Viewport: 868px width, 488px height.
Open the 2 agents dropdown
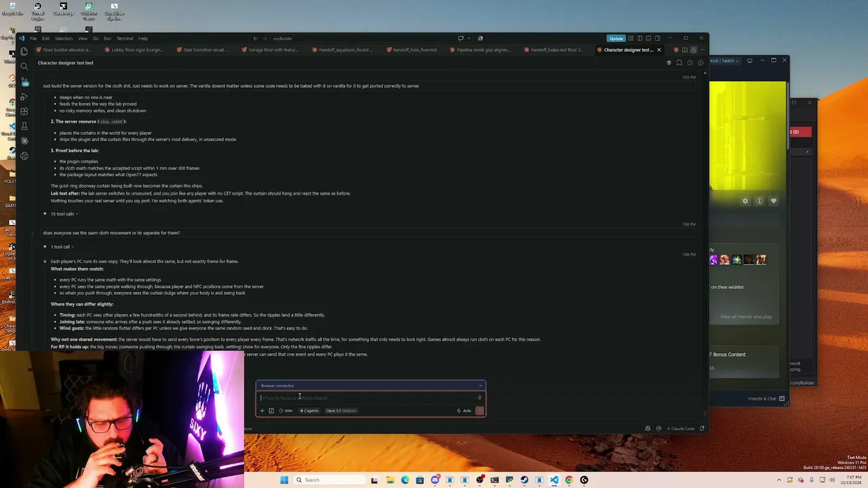pyautogui.click(x=309, y=411)
